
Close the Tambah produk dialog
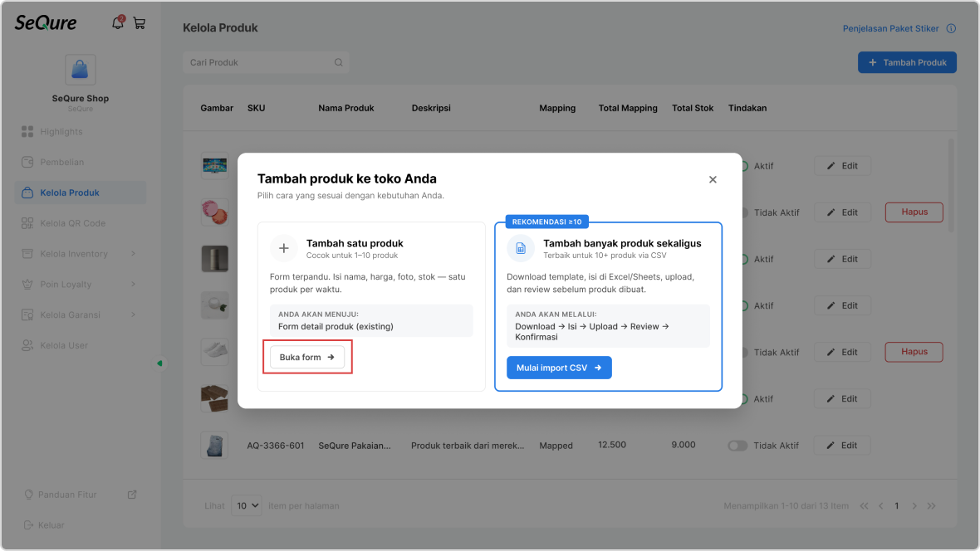click(x=713, y=179)
